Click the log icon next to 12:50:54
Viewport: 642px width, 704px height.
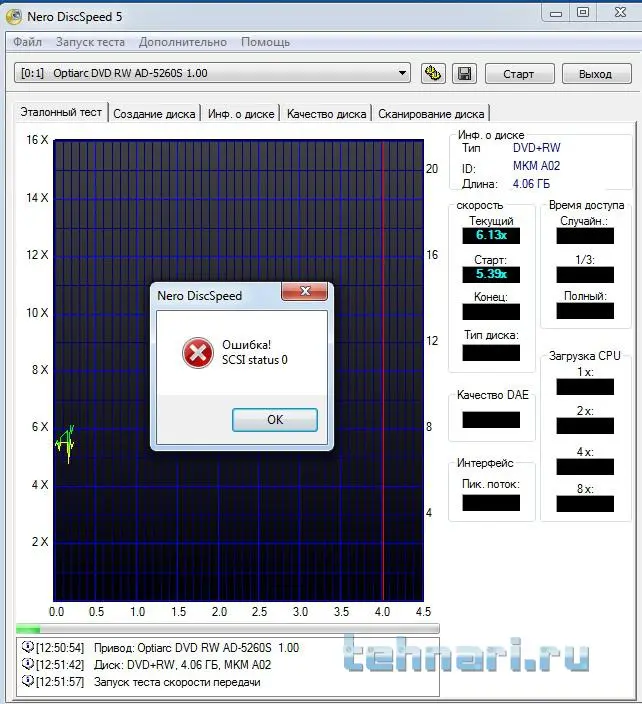(28, 647)
